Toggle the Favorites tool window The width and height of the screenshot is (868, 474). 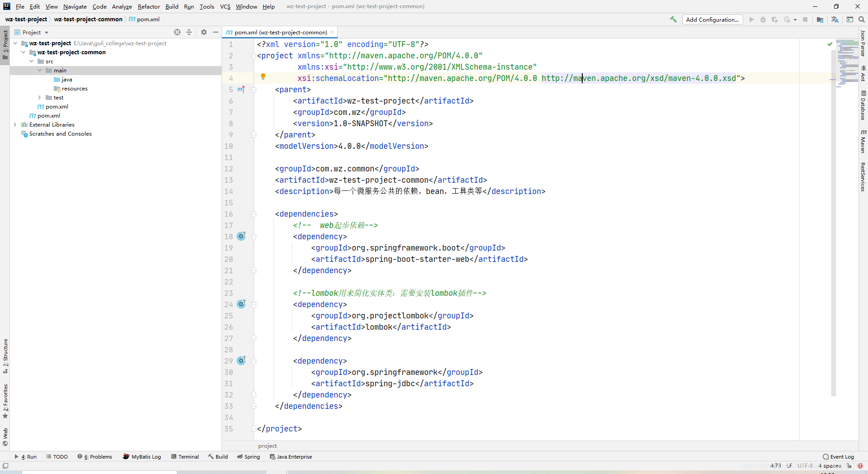[5, 402]
